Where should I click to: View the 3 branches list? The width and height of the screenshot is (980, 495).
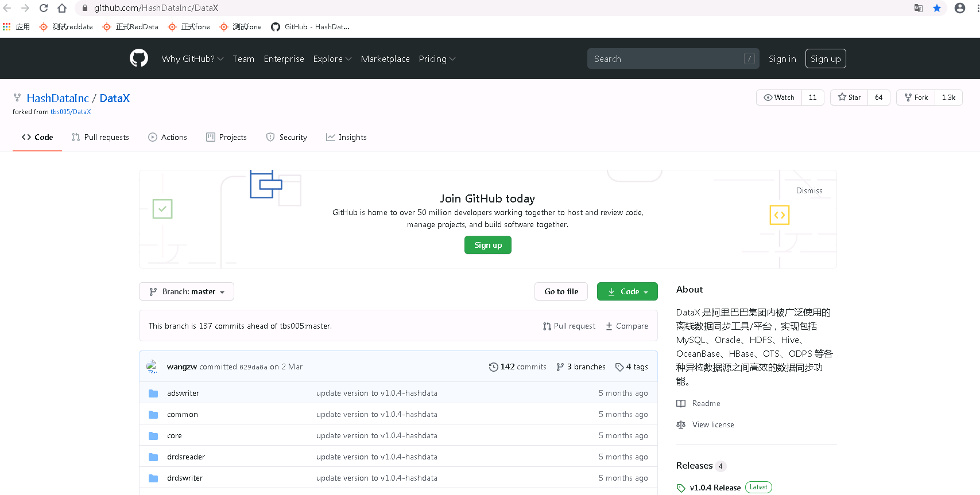coord(581,367)
